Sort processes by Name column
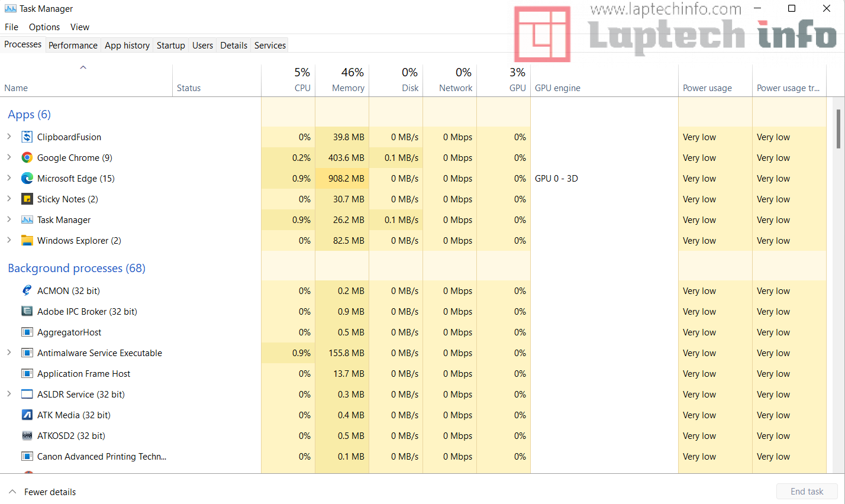845x504 pixels. click(x=86, y=80)
